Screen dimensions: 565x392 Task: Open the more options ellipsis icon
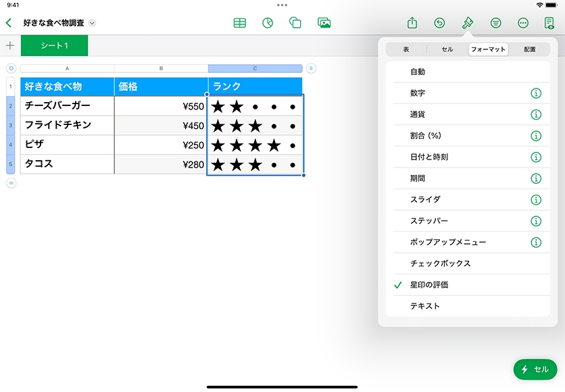(x=522, y=23)
